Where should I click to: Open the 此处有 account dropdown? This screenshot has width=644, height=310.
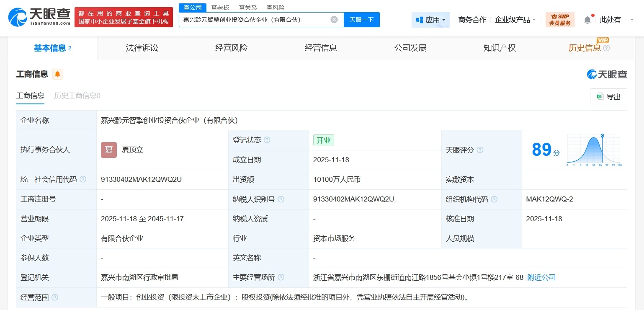[x=614, y=19]
